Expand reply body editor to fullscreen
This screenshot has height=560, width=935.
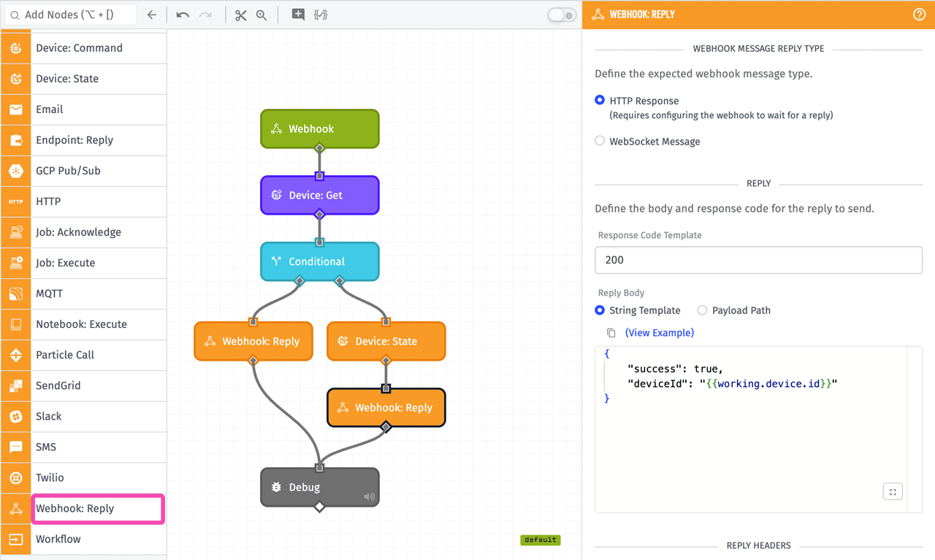[x=893, y=492]
